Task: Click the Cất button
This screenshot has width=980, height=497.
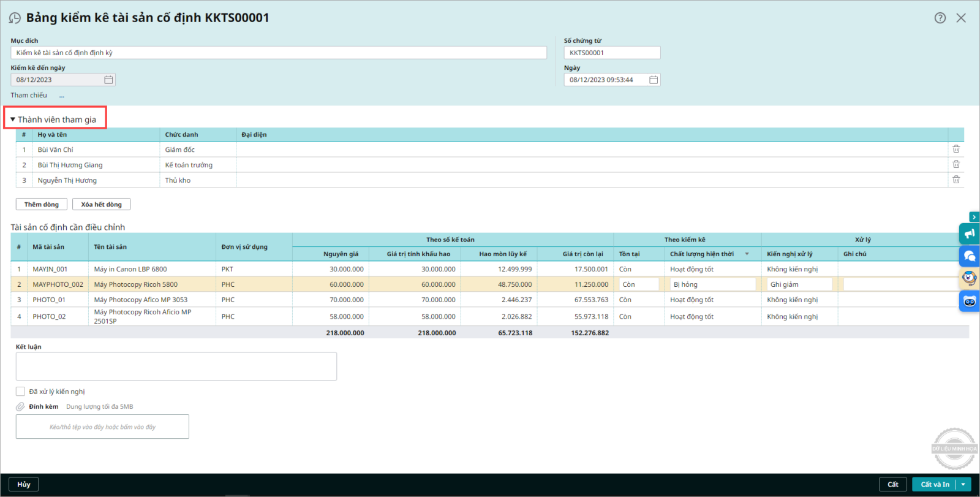Action: click(x=893, y=484)
